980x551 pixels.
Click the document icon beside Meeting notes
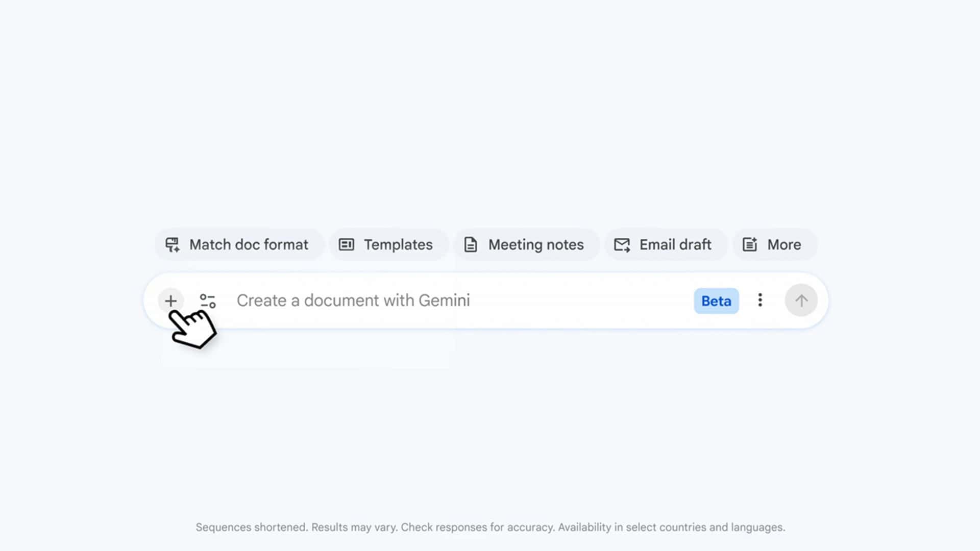[471, 245]
